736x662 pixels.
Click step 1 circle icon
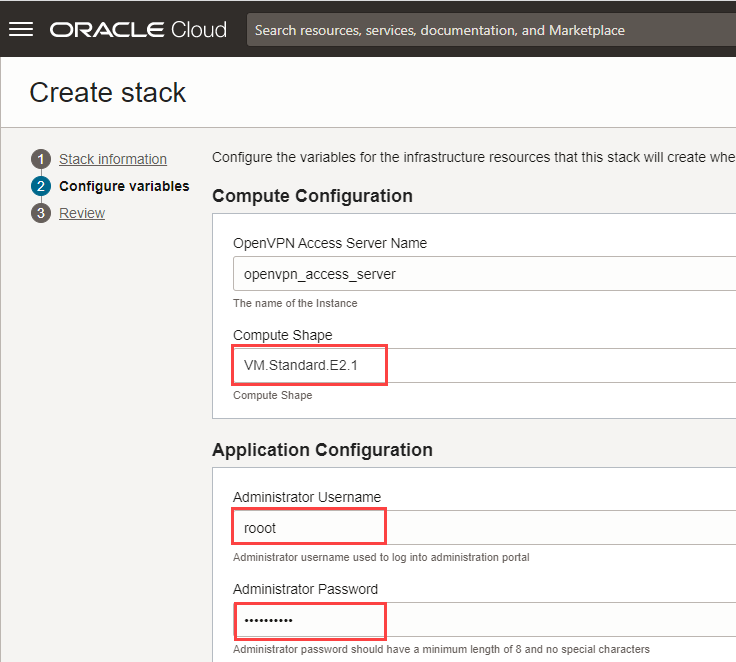41,159
